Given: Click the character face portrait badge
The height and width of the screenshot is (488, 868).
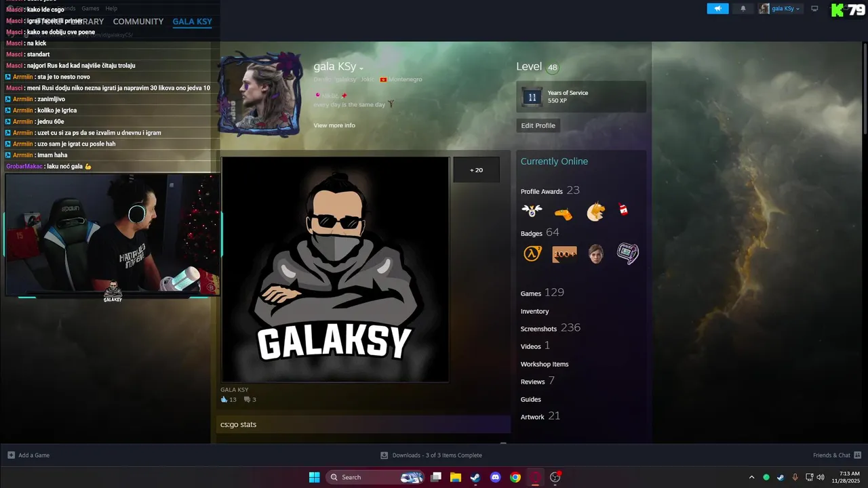Looking at the screenshot, I should (x=596, y=253).
